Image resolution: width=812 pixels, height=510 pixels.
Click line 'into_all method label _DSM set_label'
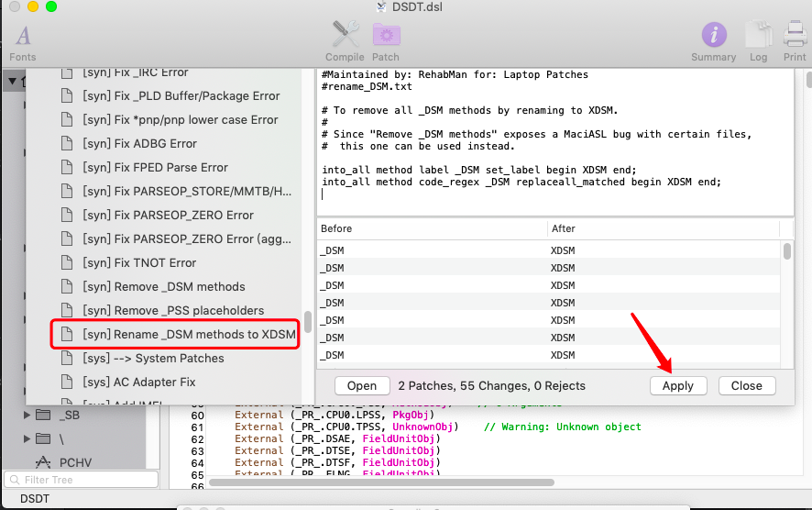(479, 170)
